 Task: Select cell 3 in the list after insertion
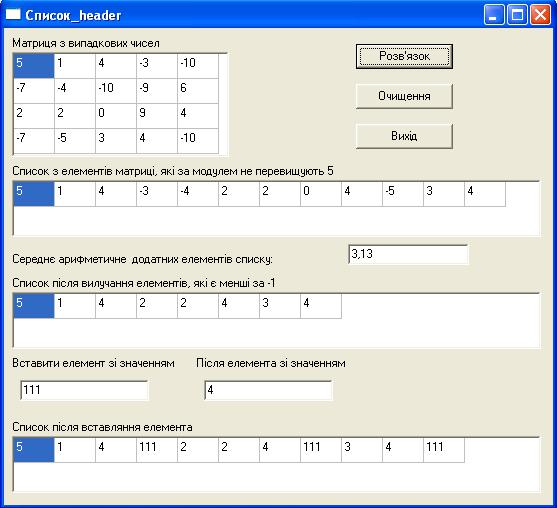pos(362,450)
